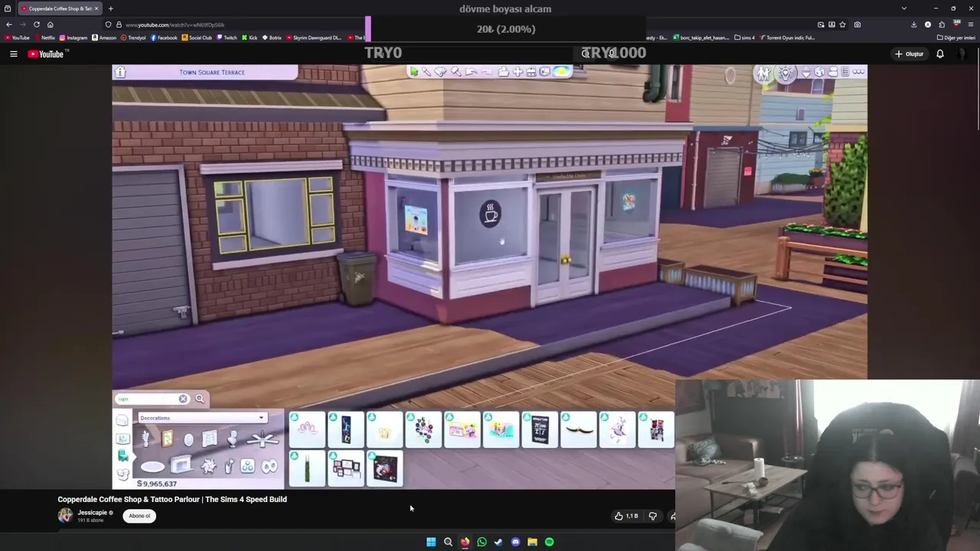Undo last action in build toolbar
Image resolution: width=980 pixels, height=551 pixels.
[472, 72]
